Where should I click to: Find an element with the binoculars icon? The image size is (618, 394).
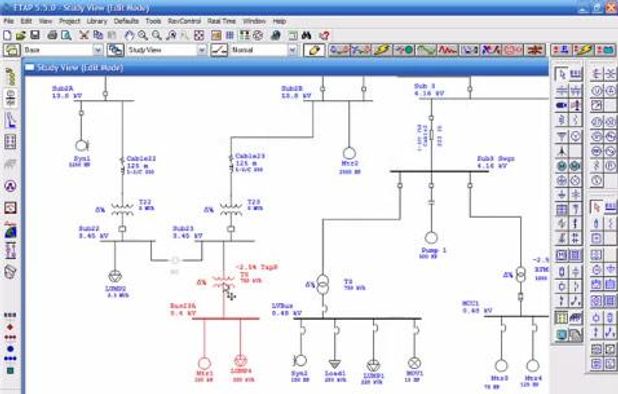307,35
